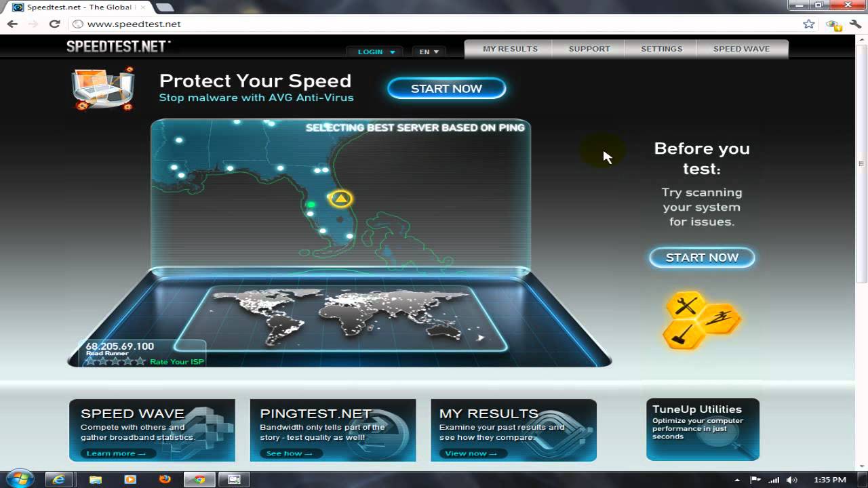Open the 'Protect Your Speed' ad headline
Screen dimensions: 868x488
click(255, 81)
